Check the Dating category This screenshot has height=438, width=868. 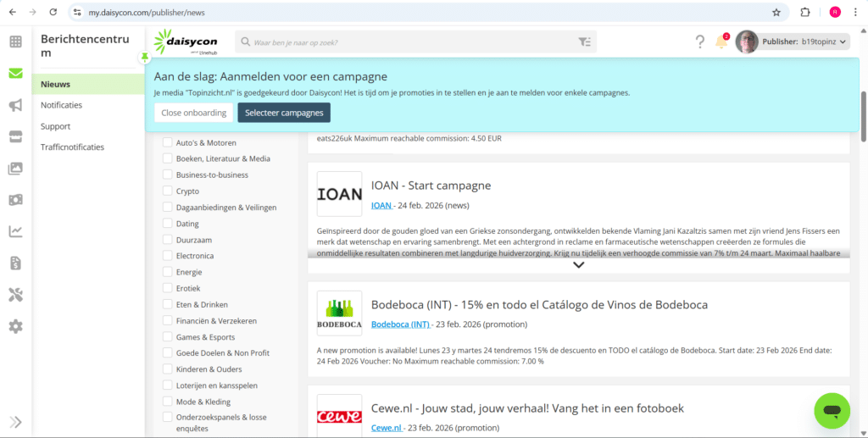(x=167, y=224)
